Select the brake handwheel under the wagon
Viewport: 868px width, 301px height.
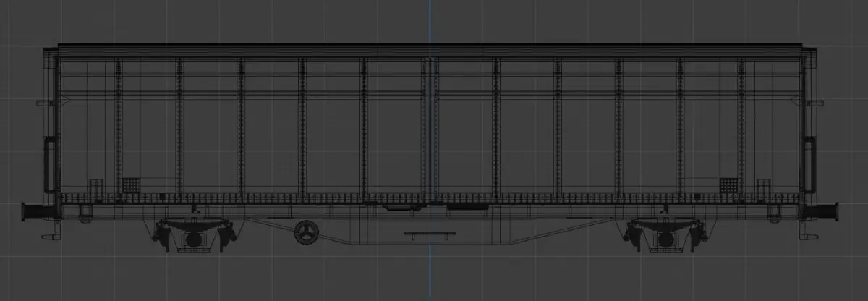pyautogui.click(x=305, y=233)
